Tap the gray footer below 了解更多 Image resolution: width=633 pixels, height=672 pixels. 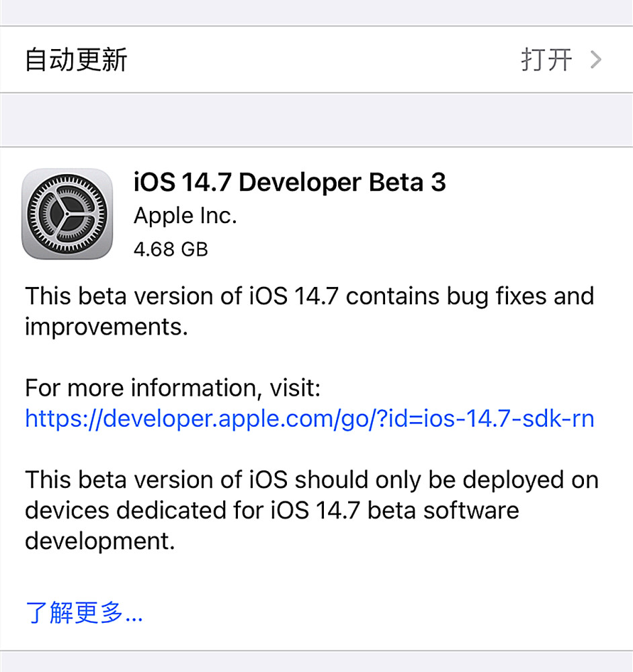316,662
